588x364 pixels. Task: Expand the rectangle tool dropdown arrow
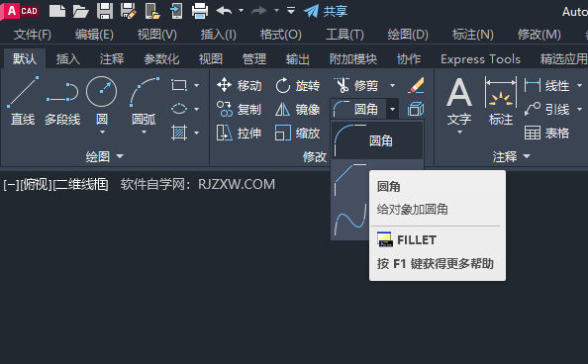click(197, 85)
